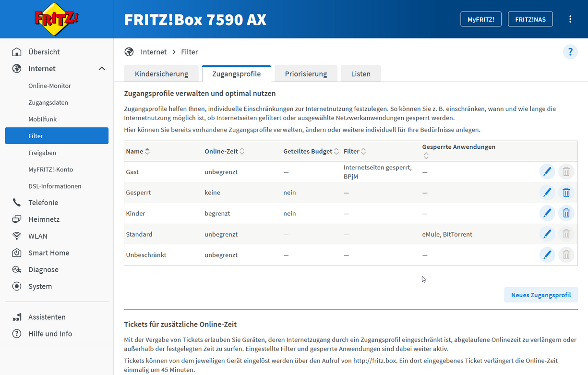Viewport: 588px width, 375px height.
Task: Click the globe icon in the breadcrumb
Action: (129, 52)
